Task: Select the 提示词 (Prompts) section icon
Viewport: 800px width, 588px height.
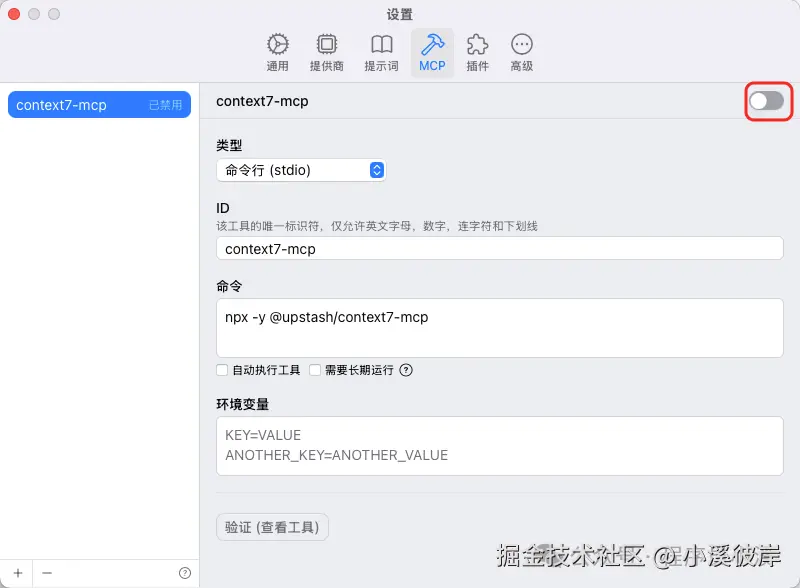Action: tap(381, 46)
